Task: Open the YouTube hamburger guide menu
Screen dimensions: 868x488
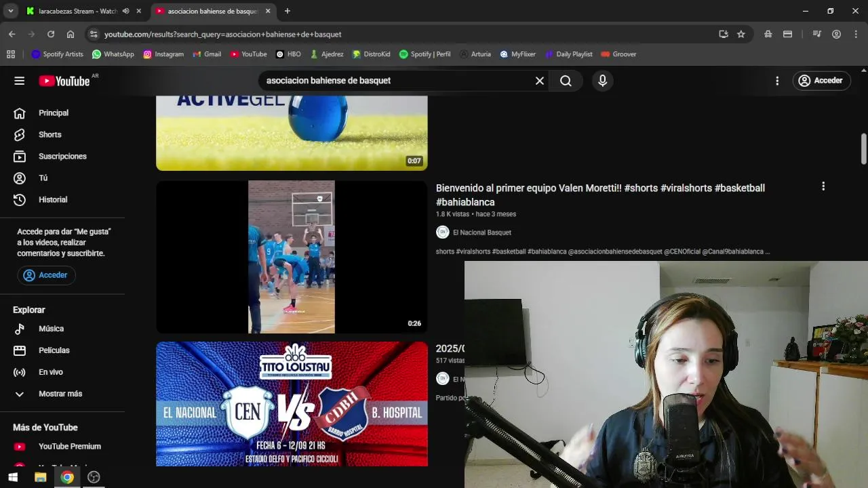Action: (x=19, y=81)
